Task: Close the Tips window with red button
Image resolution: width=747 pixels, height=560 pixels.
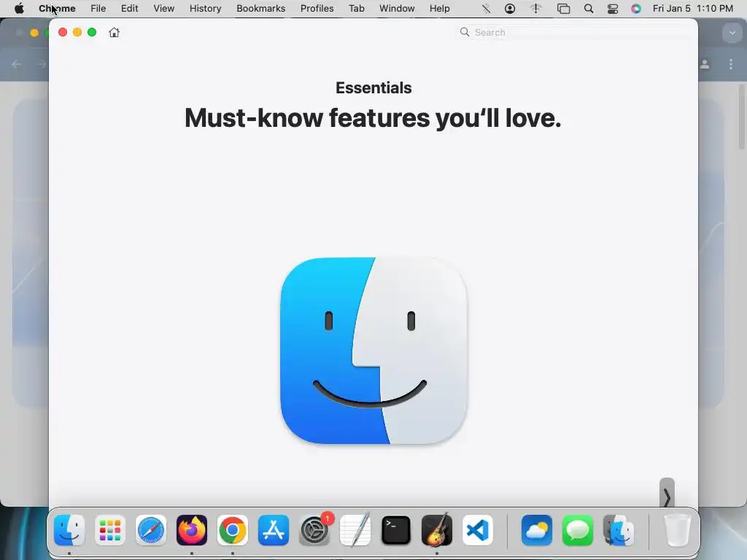Action: click(63, 32)
